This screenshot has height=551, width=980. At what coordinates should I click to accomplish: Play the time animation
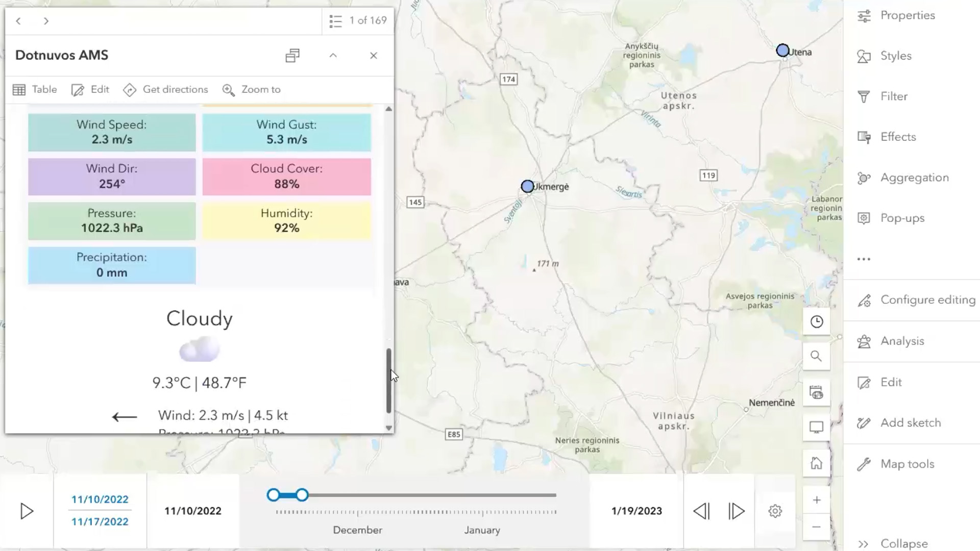pyautogui.click(x=27, y=511)
